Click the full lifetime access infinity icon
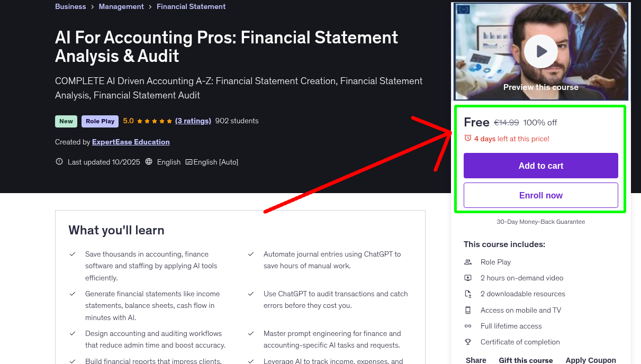This screenshot has width=641, height=364. [468, 326]
